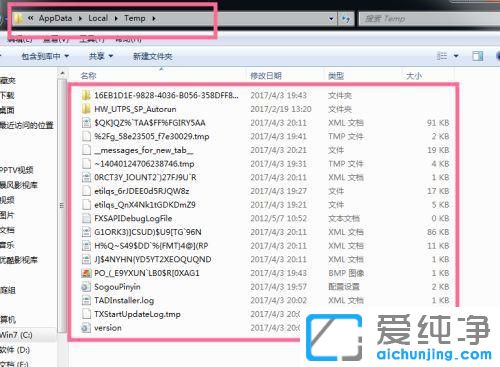
Task: Select the TADInstaller.log file icon
Action: 86,300
